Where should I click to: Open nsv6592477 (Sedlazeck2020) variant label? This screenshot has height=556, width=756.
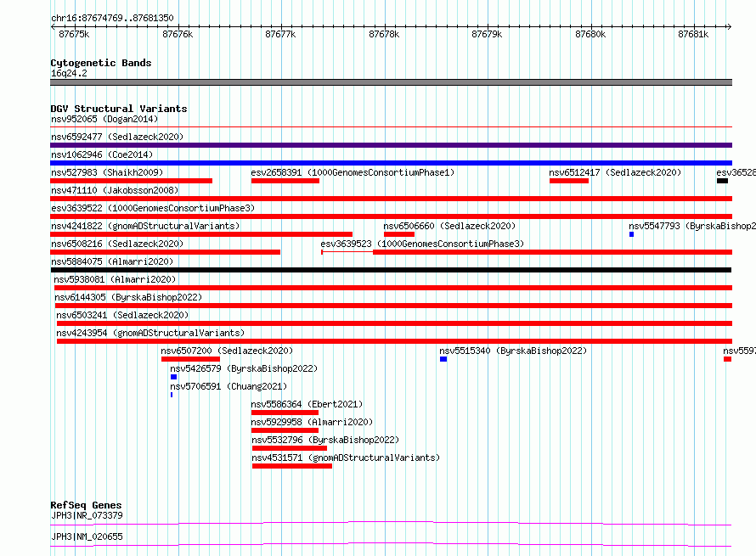117,137
